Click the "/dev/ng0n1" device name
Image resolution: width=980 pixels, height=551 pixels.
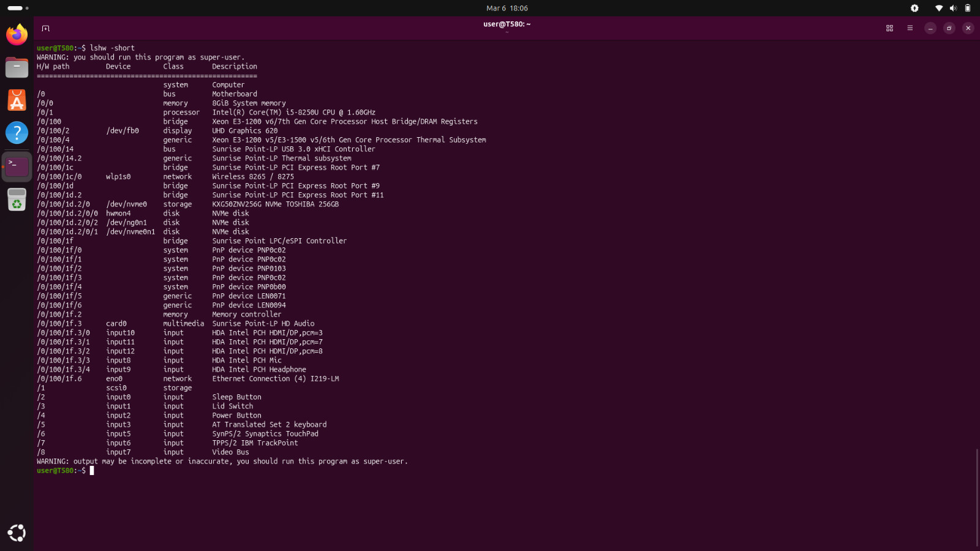127,222
